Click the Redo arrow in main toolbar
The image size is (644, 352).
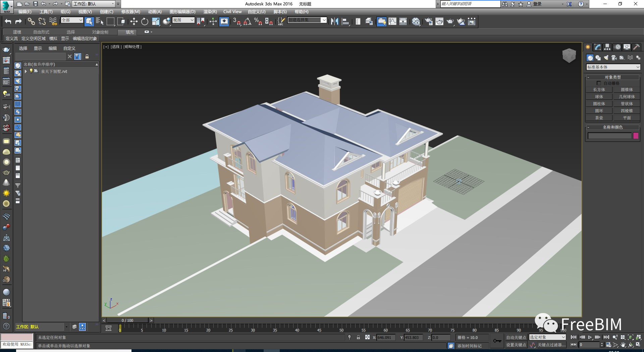click(19, 22)
